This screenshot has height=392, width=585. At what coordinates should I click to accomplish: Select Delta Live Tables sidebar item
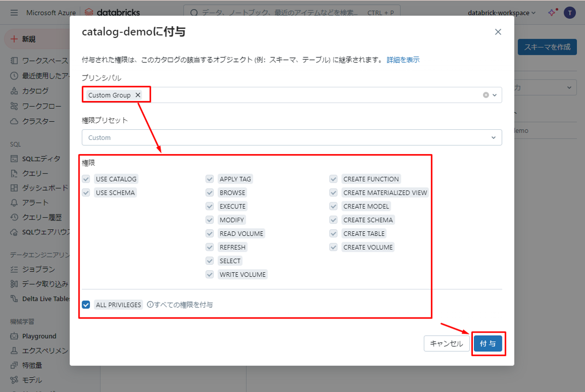(x=45, y=299)
